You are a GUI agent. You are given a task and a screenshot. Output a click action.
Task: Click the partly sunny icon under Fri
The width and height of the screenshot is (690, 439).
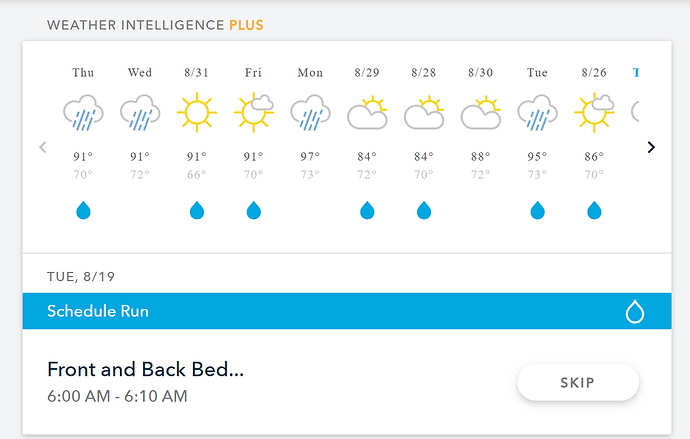253,113
